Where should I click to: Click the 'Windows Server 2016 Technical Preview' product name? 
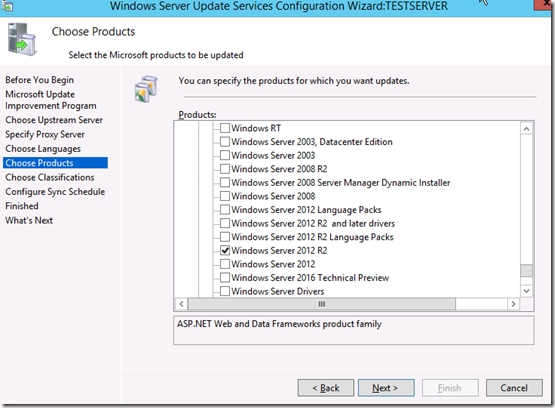click(x=310, y=278)
